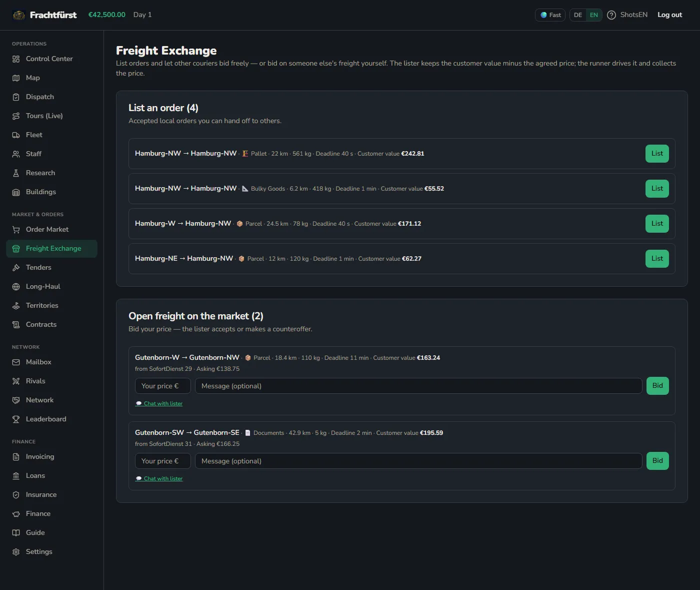Click the Territories pin icon
Image resolution: width=700 pixels, height=590 pixels.
click(x=16, y=306)
